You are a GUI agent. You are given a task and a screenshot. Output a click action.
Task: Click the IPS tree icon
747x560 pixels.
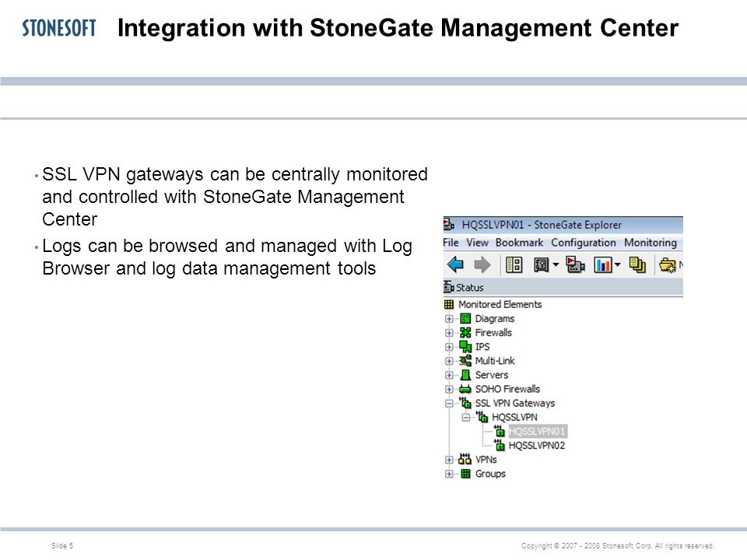465,347
